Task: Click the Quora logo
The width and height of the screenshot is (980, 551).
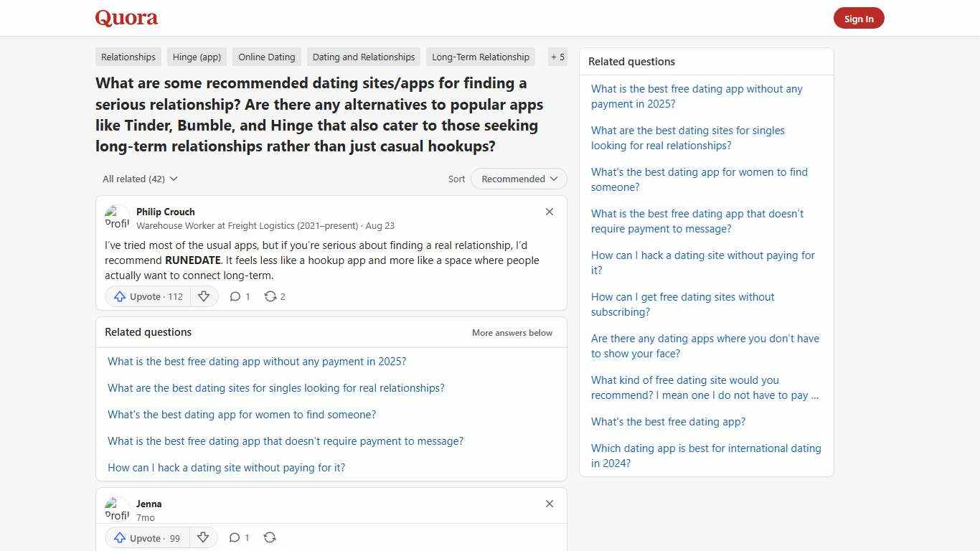Action: 126,18
